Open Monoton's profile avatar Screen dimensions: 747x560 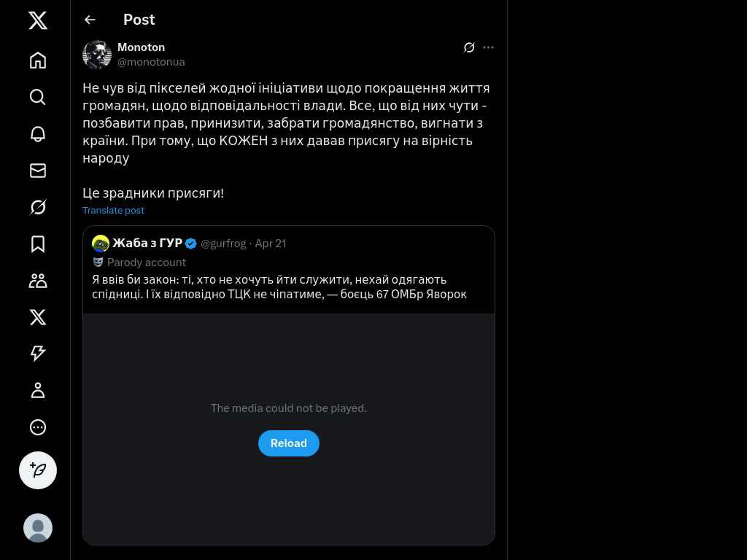coord(97,55)
